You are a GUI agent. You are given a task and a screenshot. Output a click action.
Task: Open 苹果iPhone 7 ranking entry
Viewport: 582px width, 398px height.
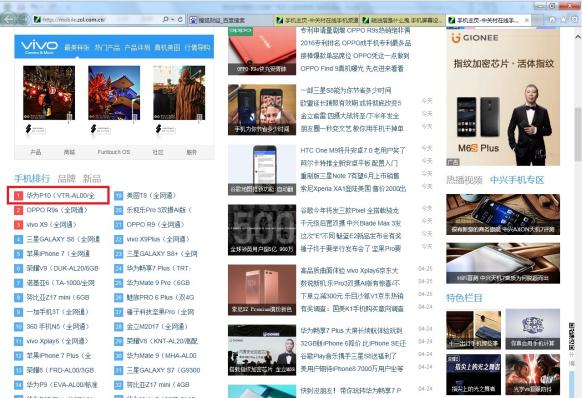click(58, 254)
